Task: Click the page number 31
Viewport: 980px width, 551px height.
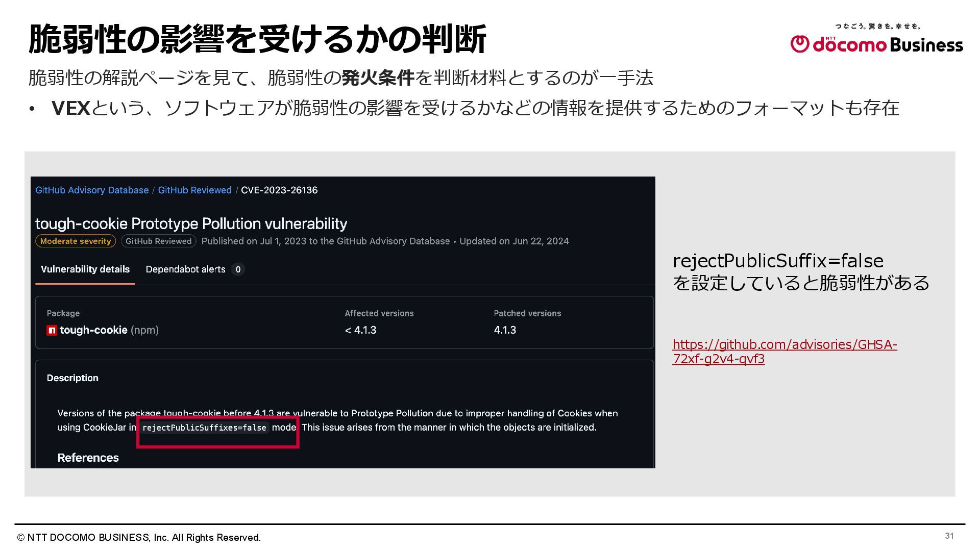Action: pos(949,536)
